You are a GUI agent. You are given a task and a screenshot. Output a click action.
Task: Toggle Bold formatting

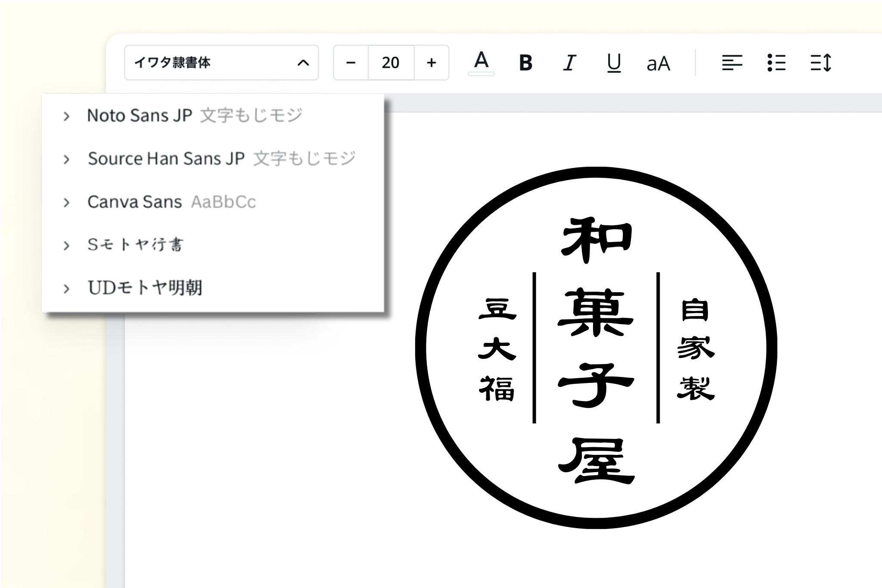(525, 63)
